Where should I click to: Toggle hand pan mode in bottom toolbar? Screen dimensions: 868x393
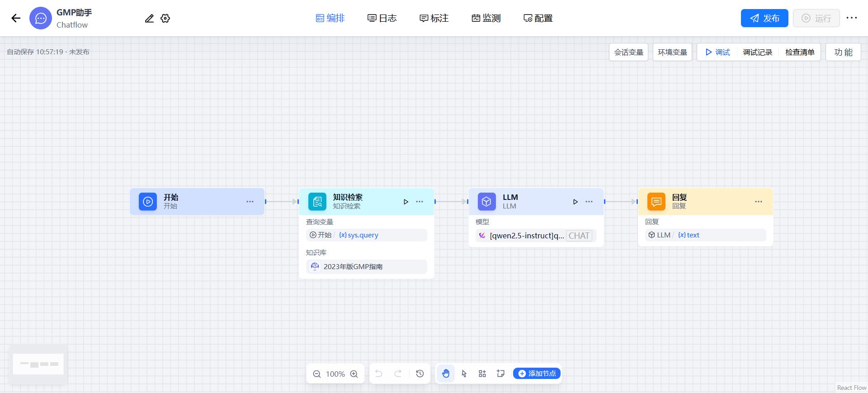pyautogui.click(x=446, y=374)
